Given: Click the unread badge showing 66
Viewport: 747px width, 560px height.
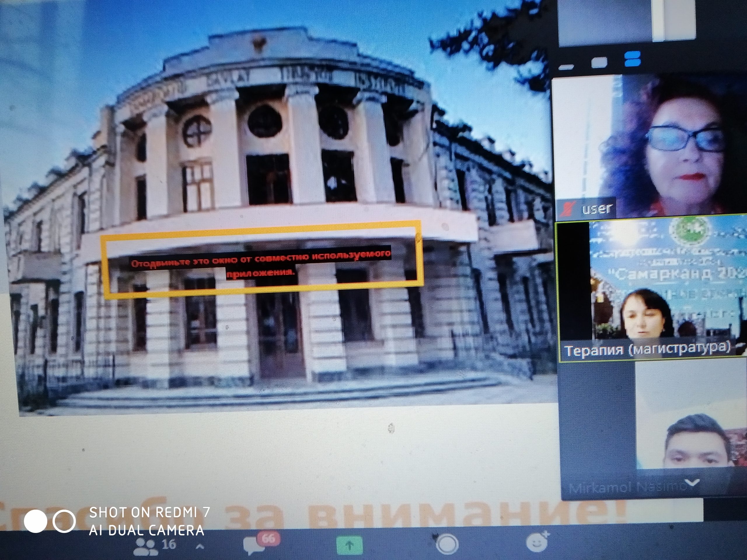Looking at the screenshot, I should (268, 538).
